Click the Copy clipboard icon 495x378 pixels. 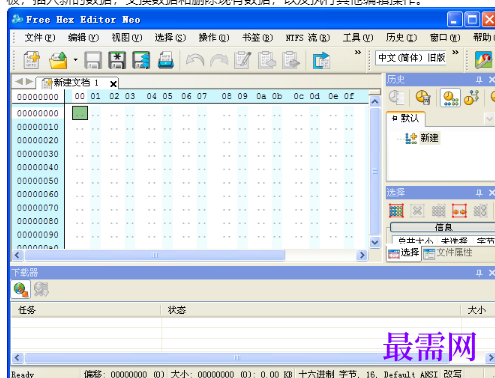coord(267,60)
